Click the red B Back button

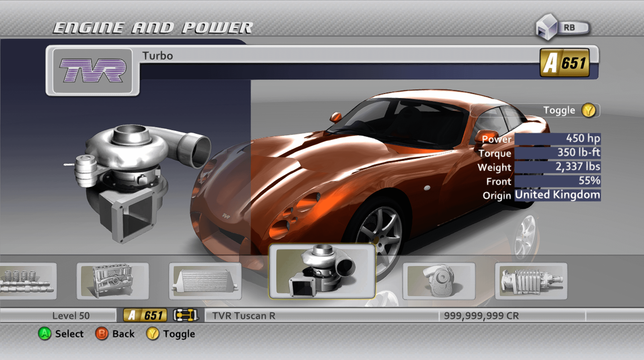point(102,334)
